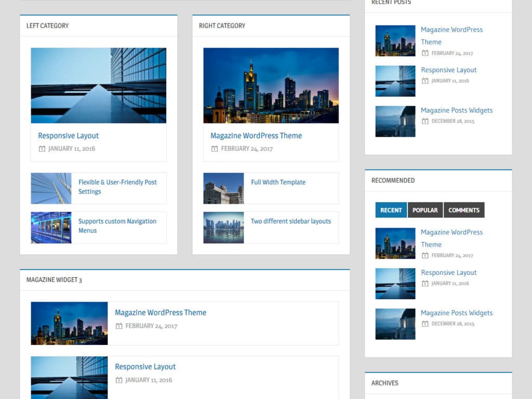The image size is (532, 399).
Task: Click the Flexible & User-Friendly Post Settings link
Action: click(x=117, y=187)
